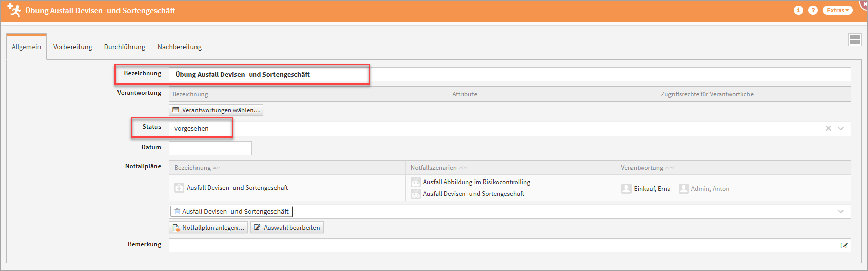Click into the Datum input field
The image size is (868, 271).
pyautogui.click(x=210, y=148)
